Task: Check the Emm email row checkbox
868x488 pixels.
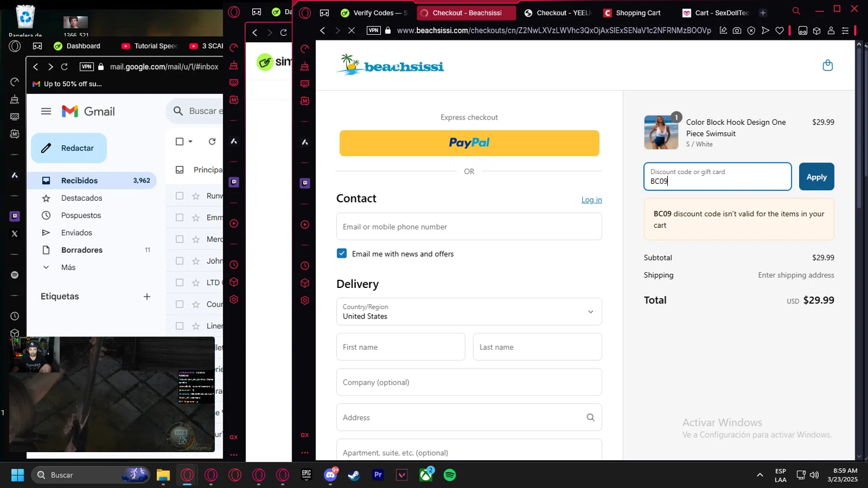Action: click(179, 217)
